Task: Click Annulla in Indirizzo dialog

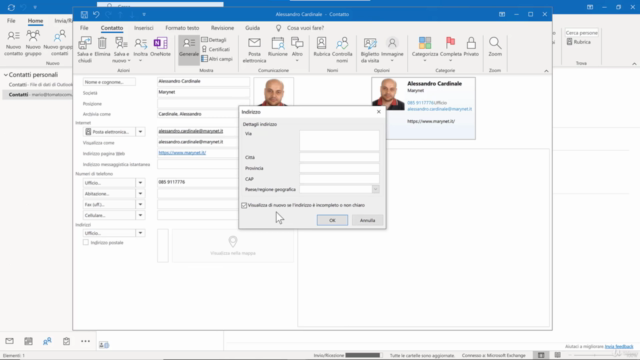Action: tap(367, 220)
